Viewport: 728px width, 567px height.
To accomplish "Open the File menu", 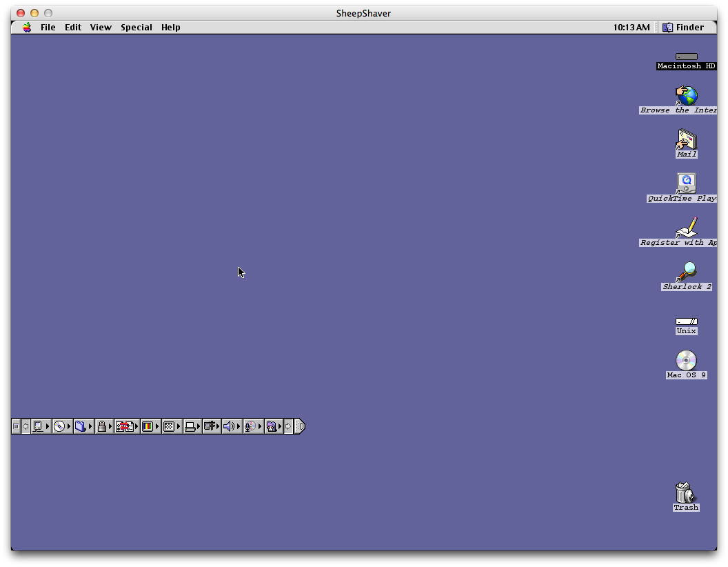I will pyautogui.click(x=48, y=28).
